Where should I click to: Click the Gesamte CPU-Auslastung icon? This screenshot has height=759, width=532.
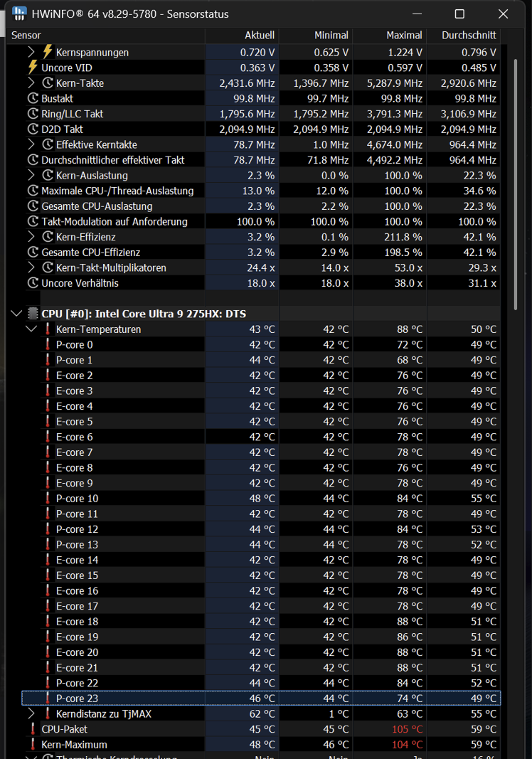(33, 206)
